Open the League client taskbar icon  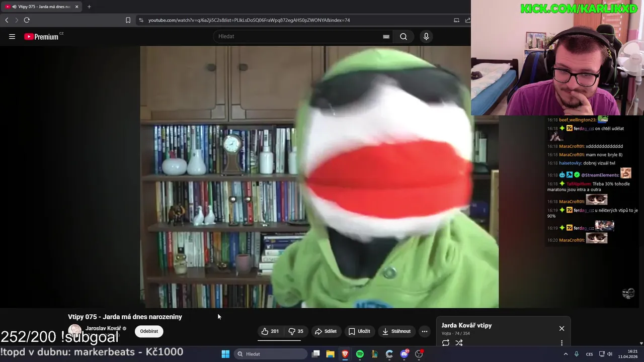coord(374,354)
